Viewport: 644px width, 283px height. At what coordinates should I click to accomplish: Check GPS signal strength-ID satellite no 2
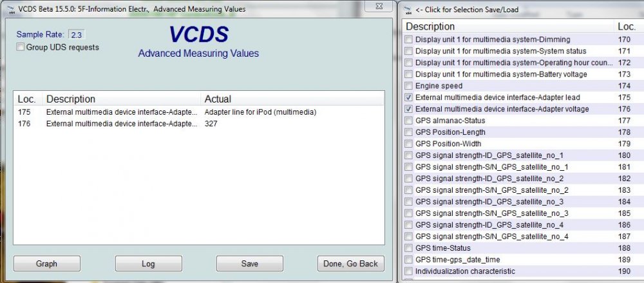click(x=409, y=179)
